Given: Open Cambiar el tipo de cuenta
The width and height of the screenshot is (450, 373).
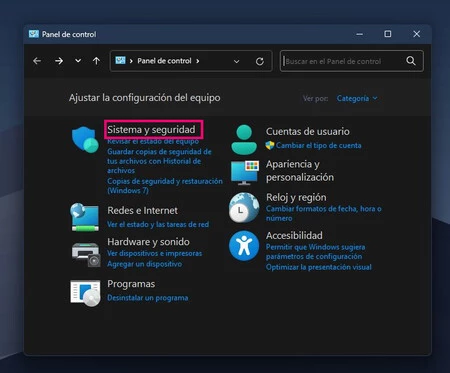Looking at the screenshot, I should [319, 145].
